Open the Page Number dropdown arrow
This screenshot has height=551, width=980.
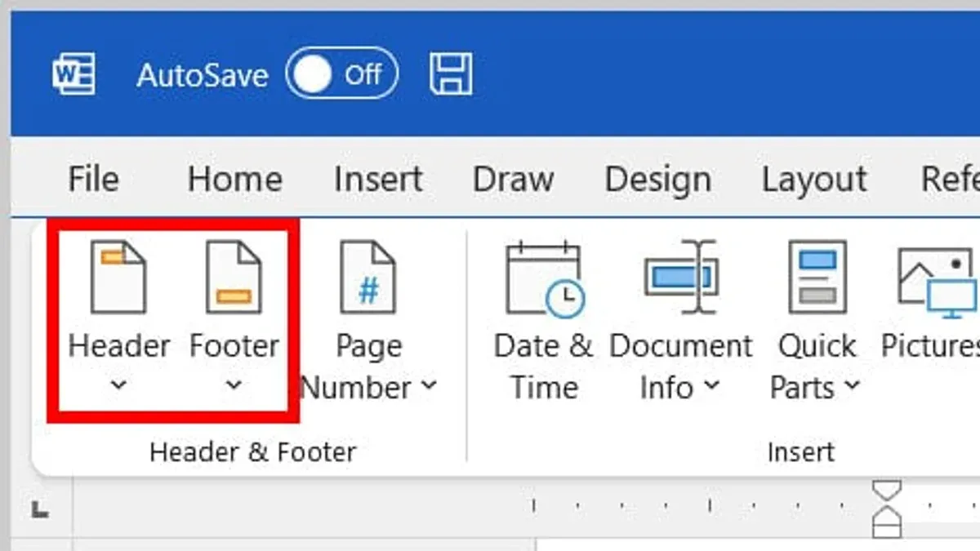click(430, 387)
